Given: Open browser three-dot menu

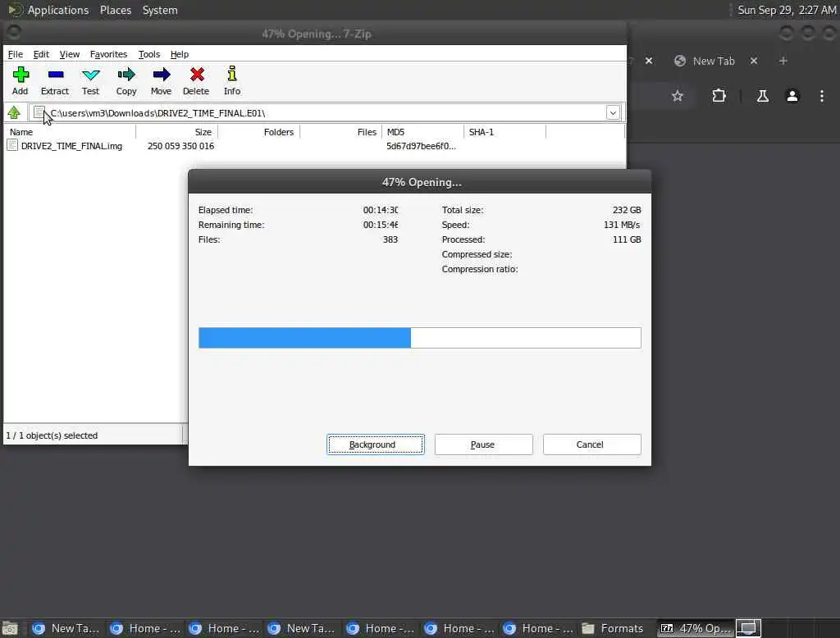Looking at the screenshot, I should click(x=822, y=96).
